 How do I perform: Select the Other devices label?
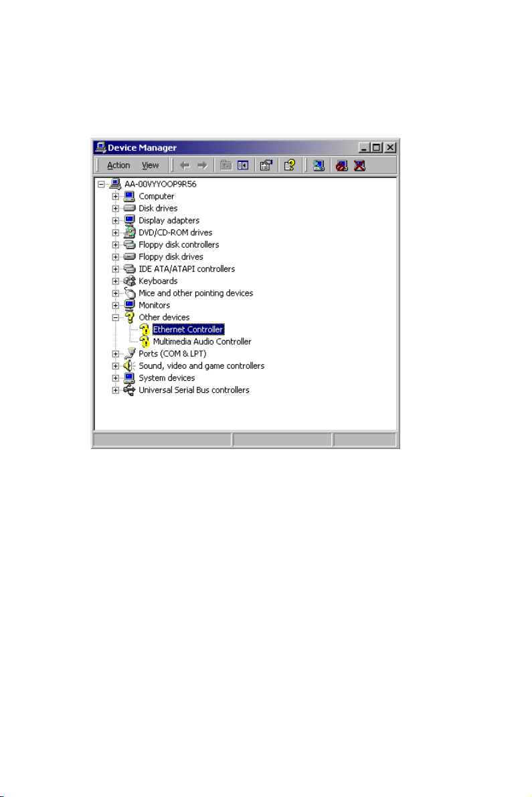click(x=164, y=318)
